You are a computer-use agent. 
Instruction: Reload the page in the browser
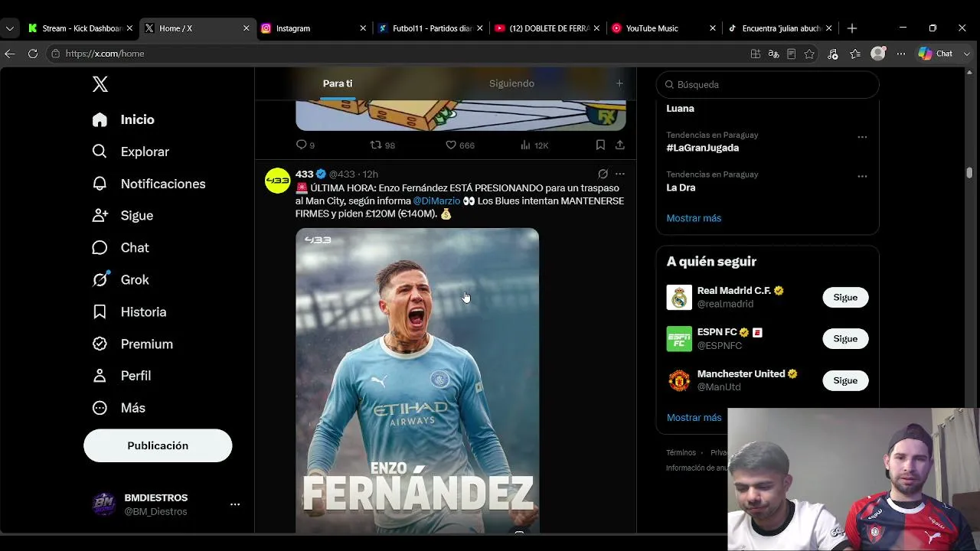coord(33,54)
